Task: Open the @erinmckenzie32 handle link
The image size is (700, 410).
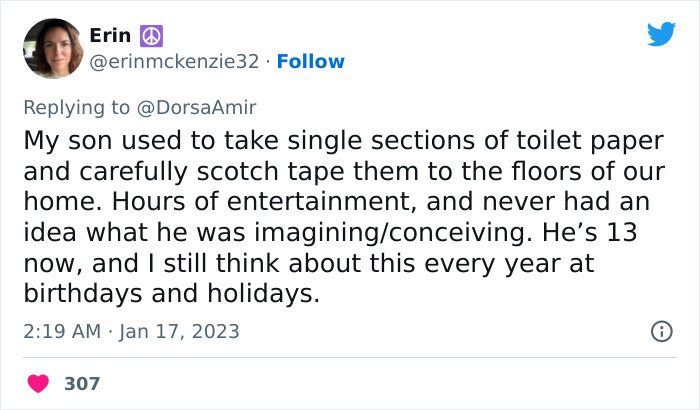Action: point(174,62)
